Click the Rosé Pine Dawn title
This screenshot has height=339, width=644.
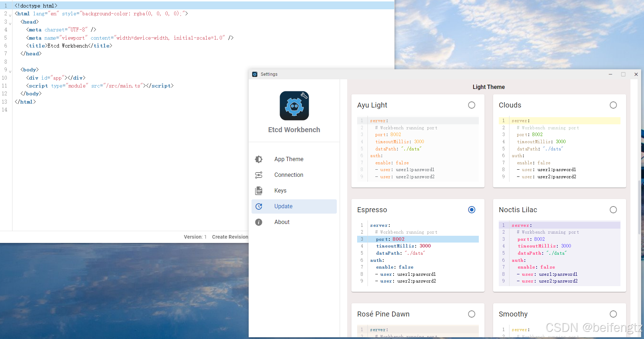click(x=383, y=314)
